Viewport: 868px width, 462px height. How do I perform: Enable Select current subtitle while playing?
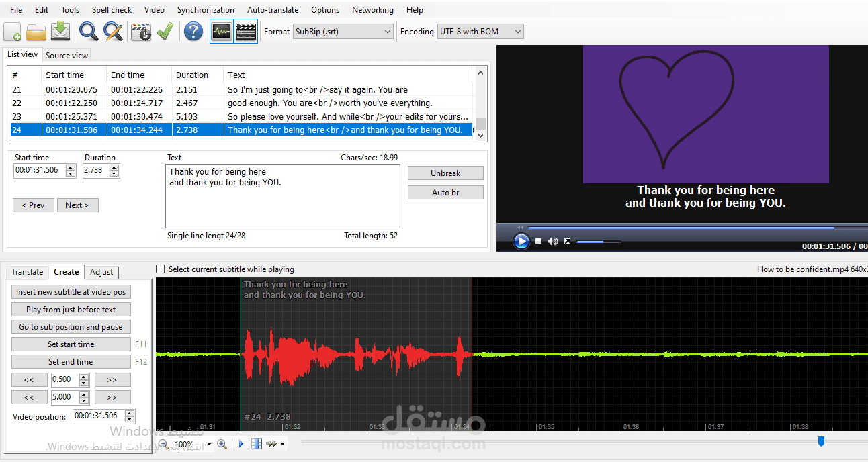pyautogui.click(x=160, y=269)
